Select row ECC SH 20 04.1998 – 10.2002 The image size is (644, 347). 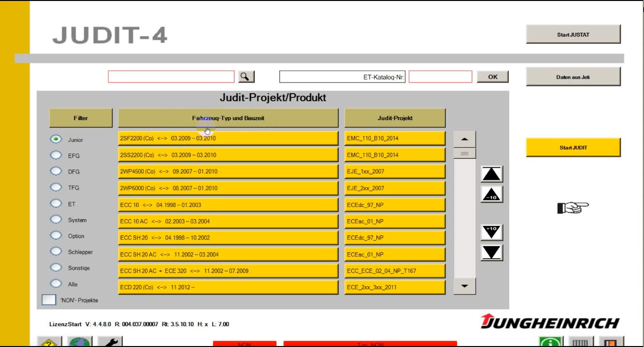pos(228,238)
